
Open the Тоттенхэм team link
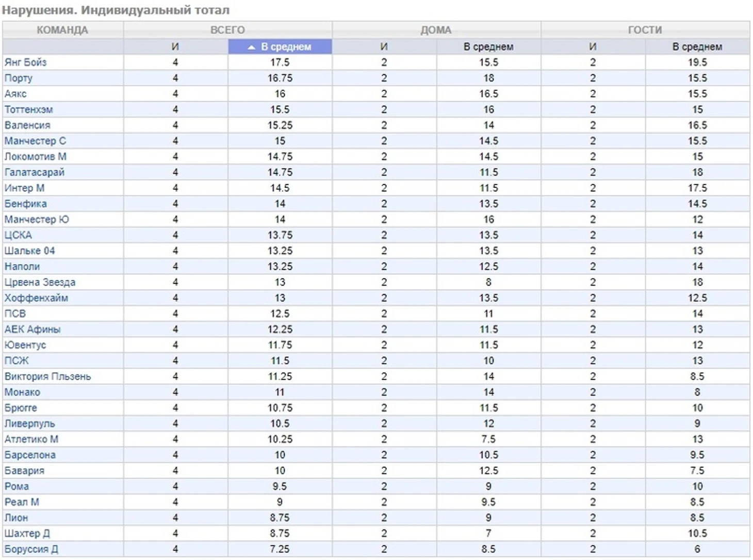click(28, 110)
